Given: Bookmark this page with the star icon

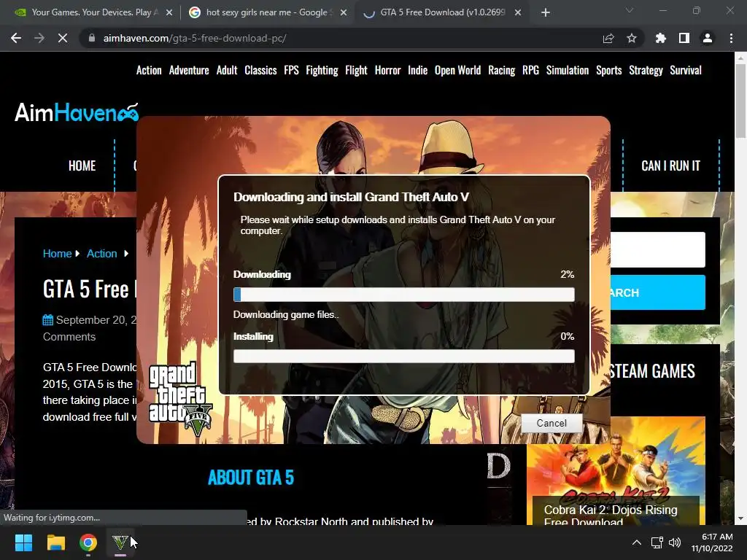Looking at the screenshot, I should pos(632,38).
